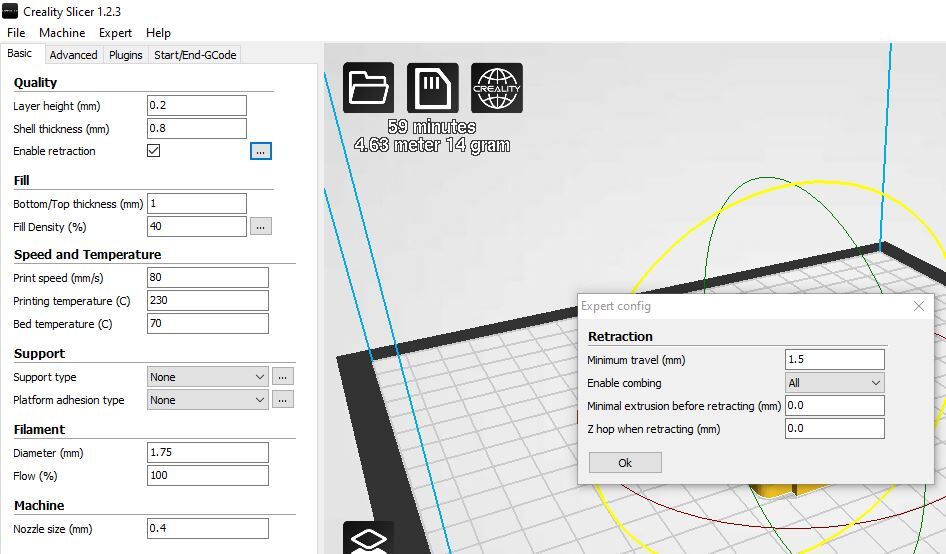Click the '59 minutes' print time text
Screen dimensions: 946x554
[431, 127]
